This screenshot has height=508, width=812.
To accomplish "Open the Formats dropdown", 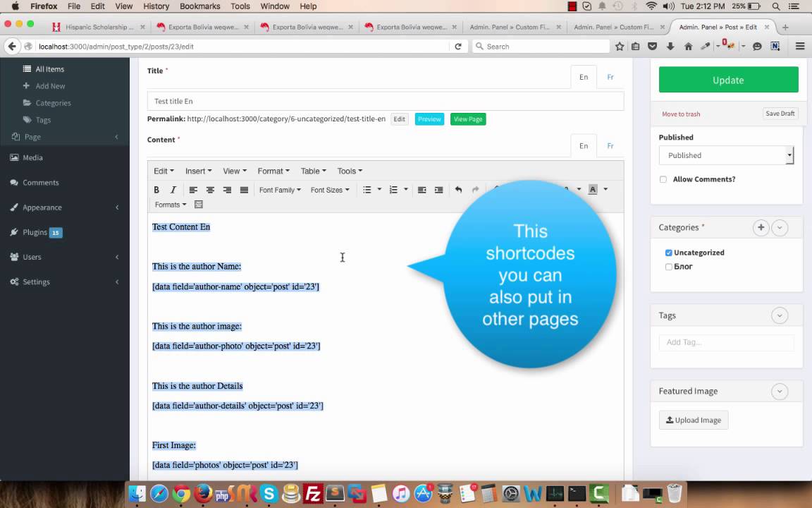I will pos(171,205).
